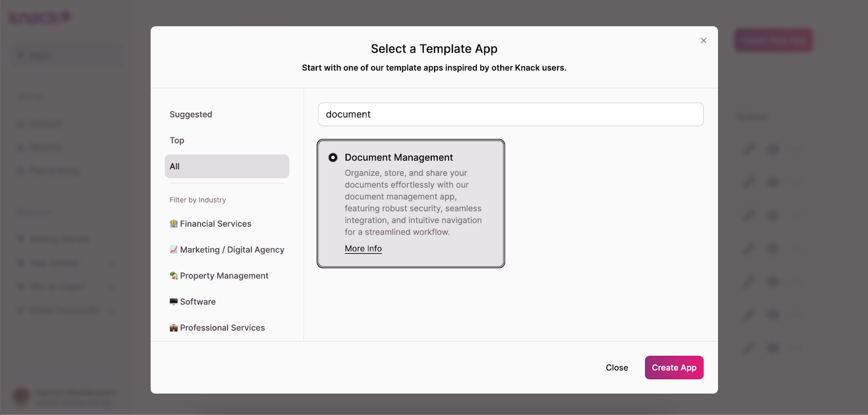
Task: Select the All templates category
Action: pos(227,167)
